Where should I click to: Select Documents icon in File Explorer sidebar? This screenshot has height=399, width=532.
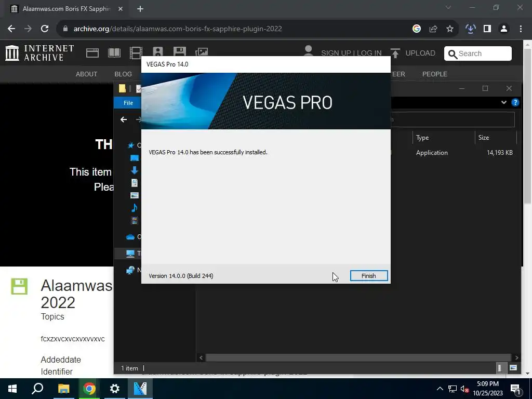coord(135,183)
